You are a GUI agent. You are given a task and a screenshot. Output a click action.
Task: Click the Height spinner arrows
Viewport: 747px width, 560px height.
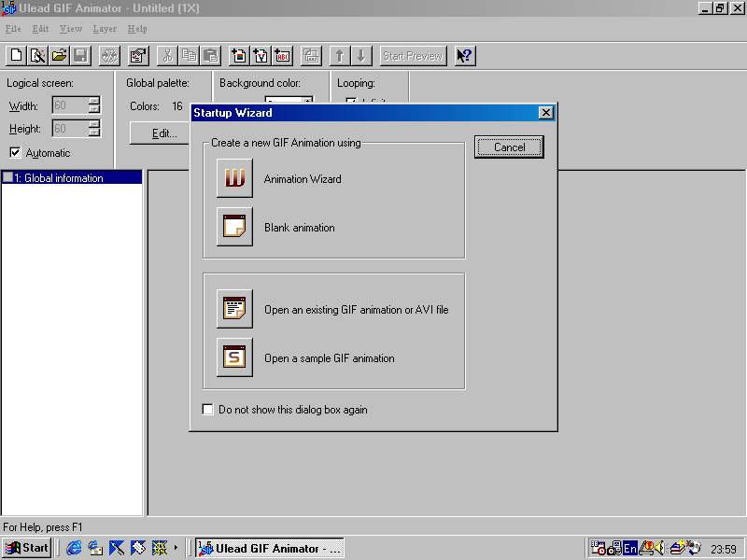[x=93, y=129]
